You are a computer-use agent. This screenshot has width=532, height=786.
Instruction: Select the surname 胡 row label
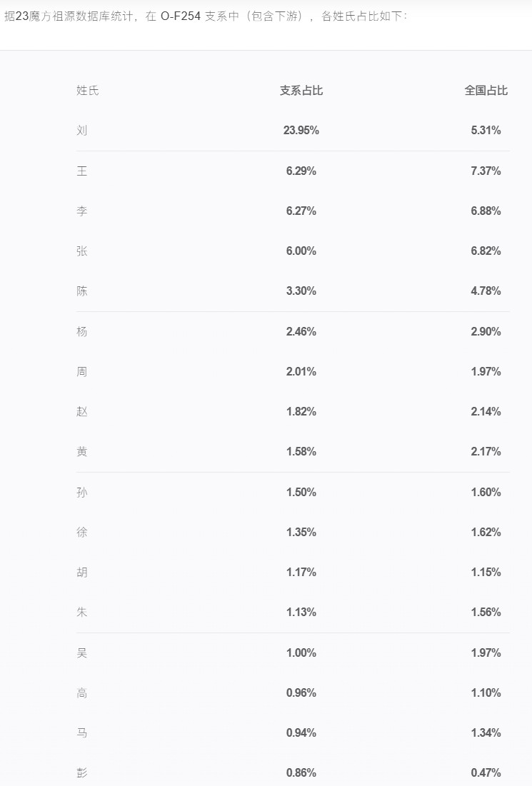(81, 573)
